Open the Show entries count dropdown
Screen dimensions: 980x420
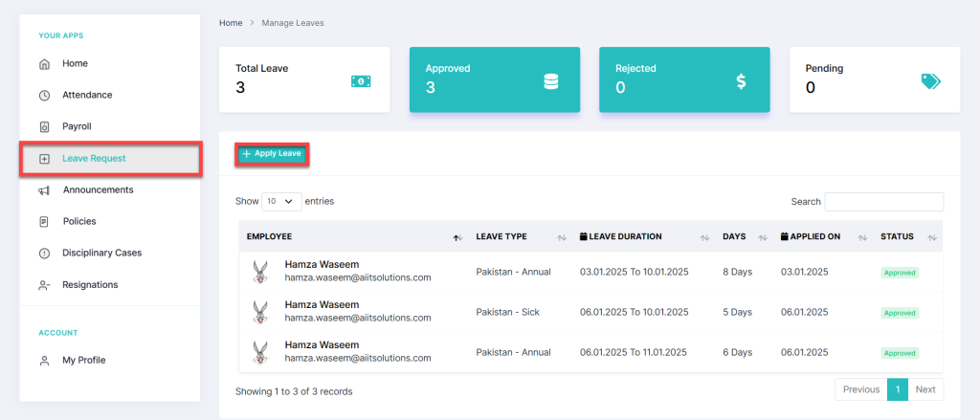point(281,201)
